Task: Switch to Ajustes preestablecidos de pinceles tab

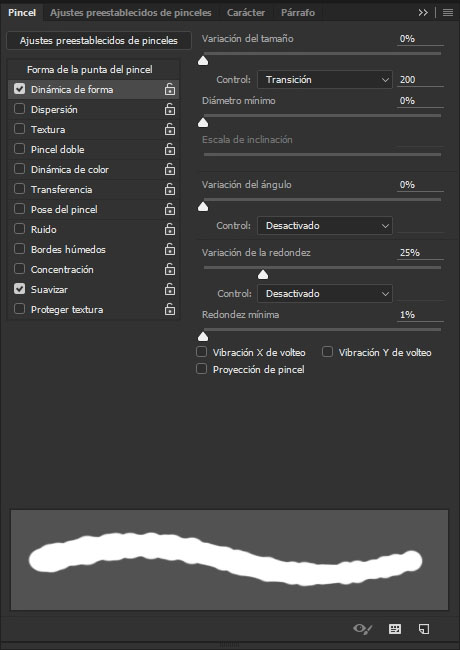Action: [x=131, y=12]
